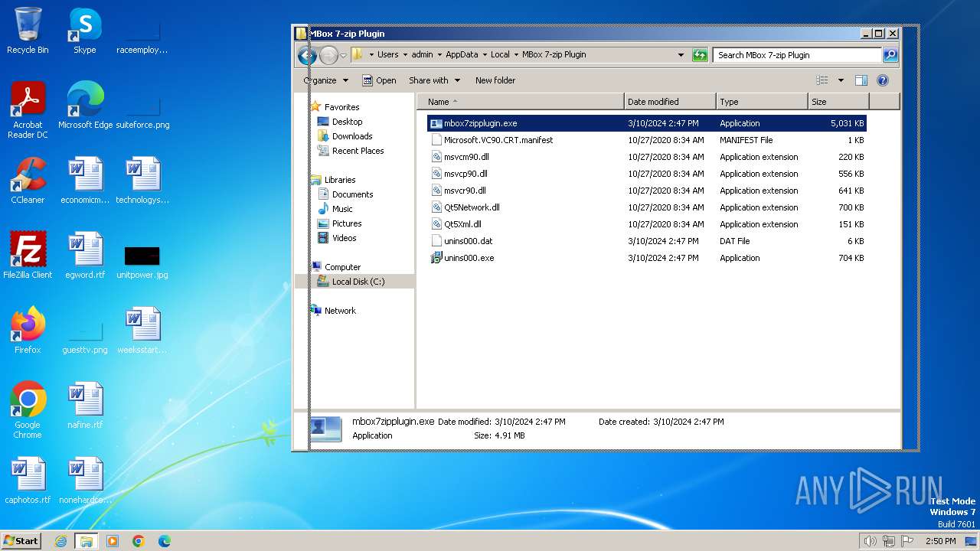Open the view options dropdown arrow
Image resolution: width=980 pixels, height=551 pixels.
click(841, 80)
